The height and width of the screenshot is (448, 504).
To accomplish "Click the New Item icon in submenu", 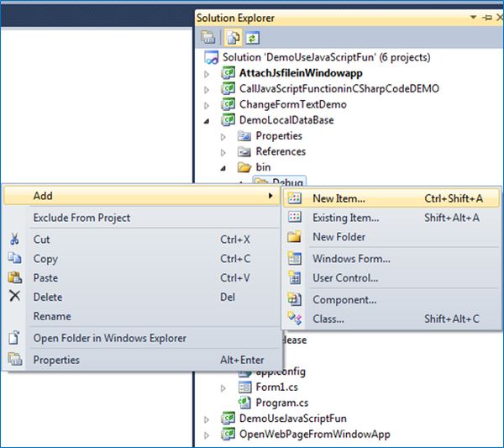I will tap(294, 199).
